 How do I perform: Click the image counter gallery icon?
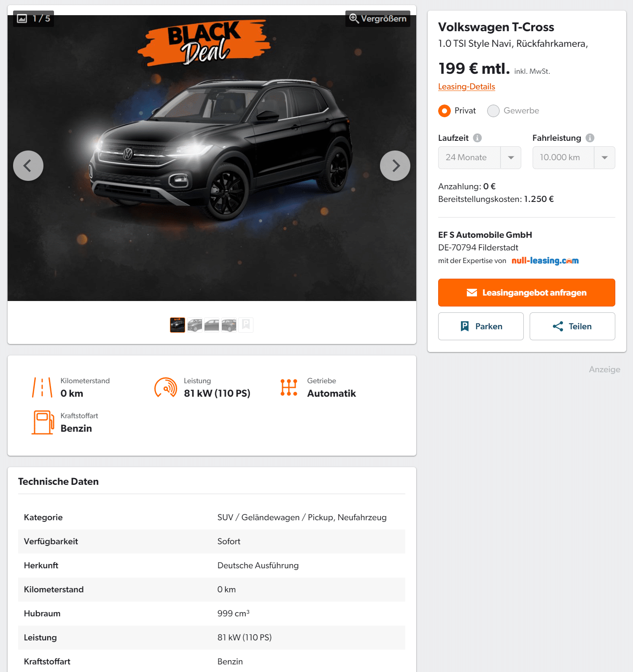[22, 19]
